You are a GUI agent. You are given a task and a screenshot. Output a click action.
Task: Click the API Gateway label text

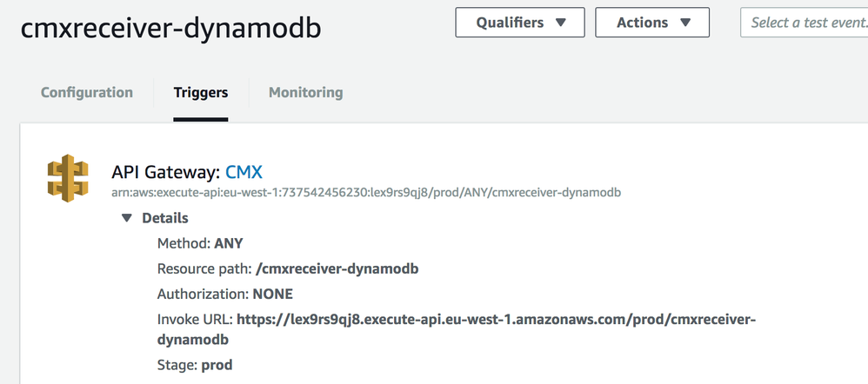[x=165, y=173]
